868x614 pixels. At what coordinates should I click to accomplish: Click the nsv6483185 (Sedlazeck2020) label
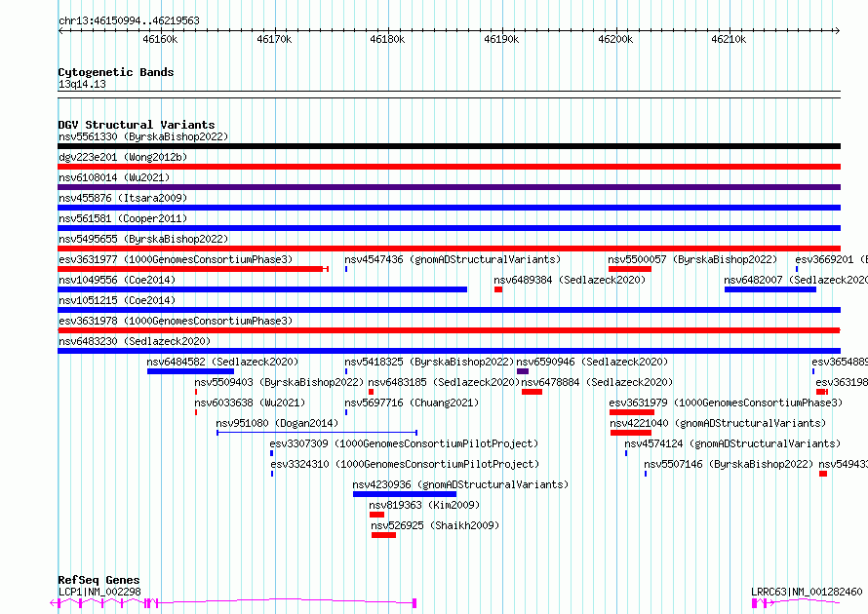[x=444, y=382]
